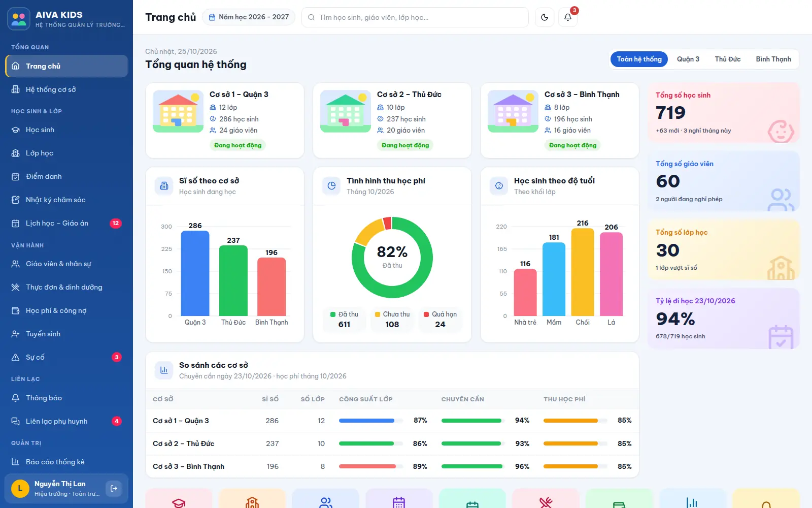
Task: Click the Liên lạc phụ huynh chat icon
Action: tap(16, 421)
